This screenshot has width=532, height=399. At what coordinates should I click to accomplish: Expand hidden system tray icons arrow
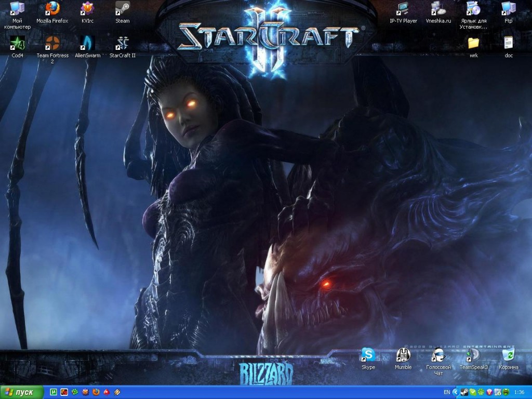(x=456, y=392)
